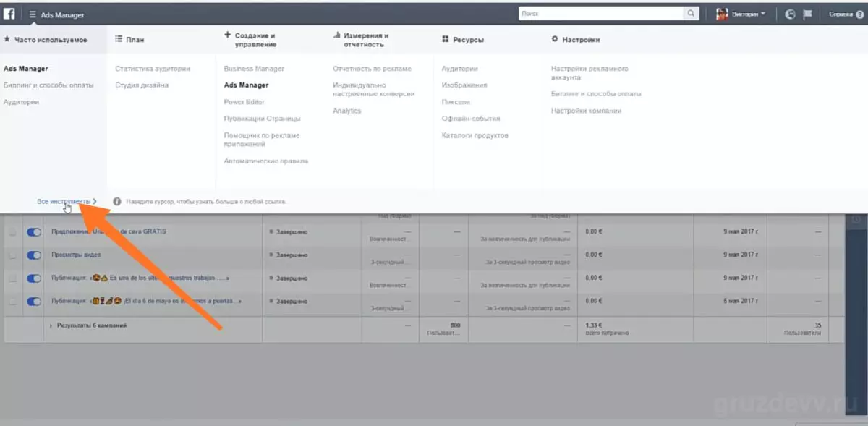Open the hamburger menu beside Ads Manager

pos(33,14)
